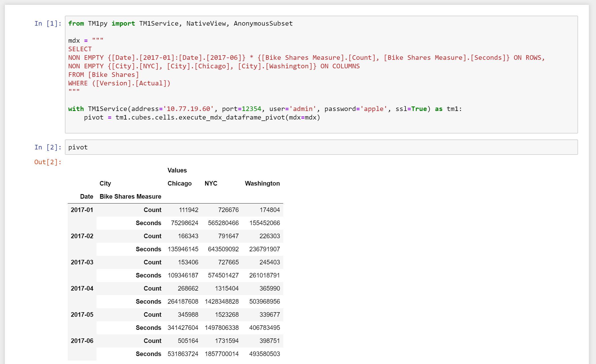This screenshot has width=596, height=364.
Task: Click Washington count value 245403
Action: 270,262
